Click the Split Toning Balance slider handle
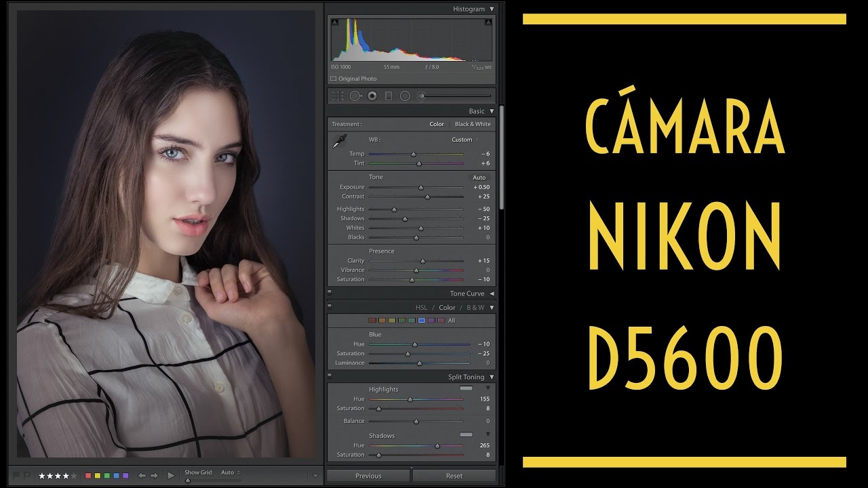Image resolution: width=868 pixels, height=488 pixels. point(416,422)
